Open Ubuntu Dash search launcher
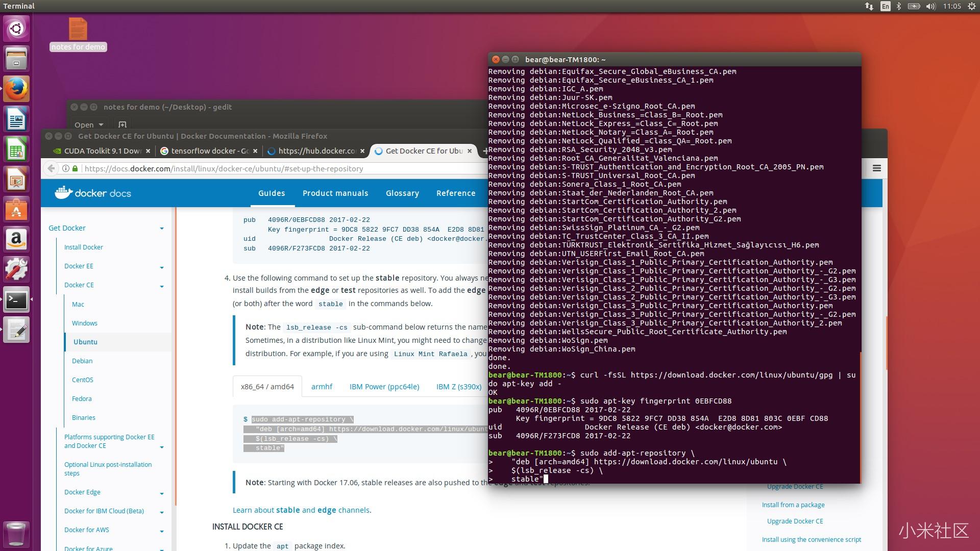The height and width of the screenshot is (551, 980). (16, 28)
